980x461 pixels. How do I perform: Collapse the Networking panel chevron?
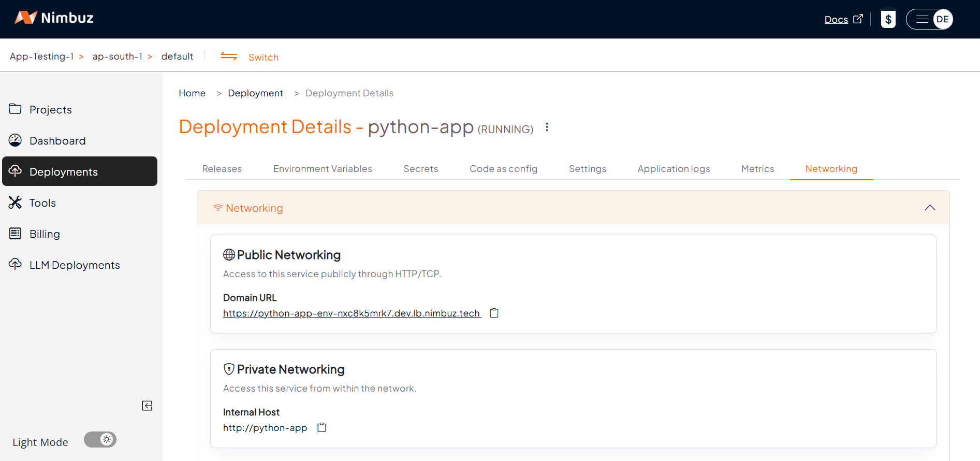(x=930, y=208)
